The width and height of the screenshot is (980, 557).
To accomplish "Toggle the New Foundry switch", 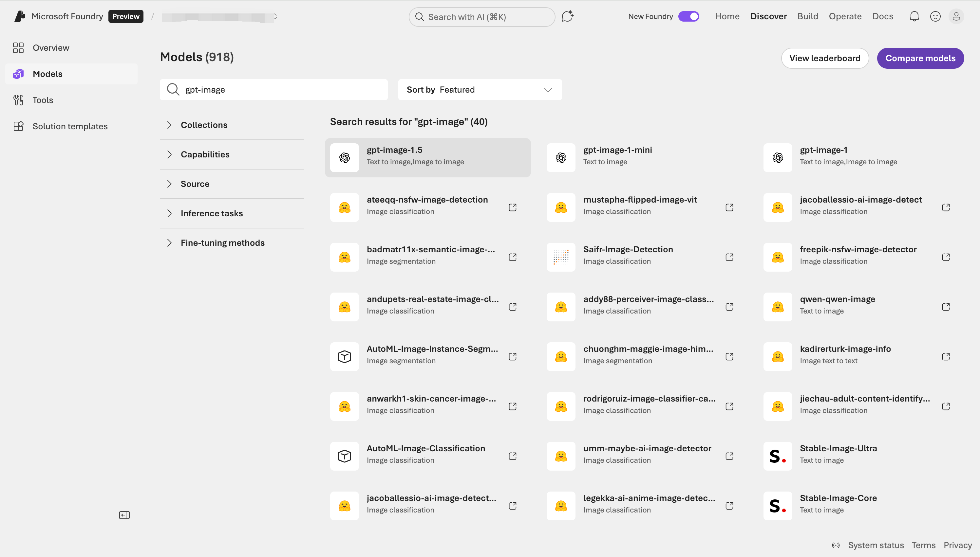I will pyautogui.click(x=688, y=16).
